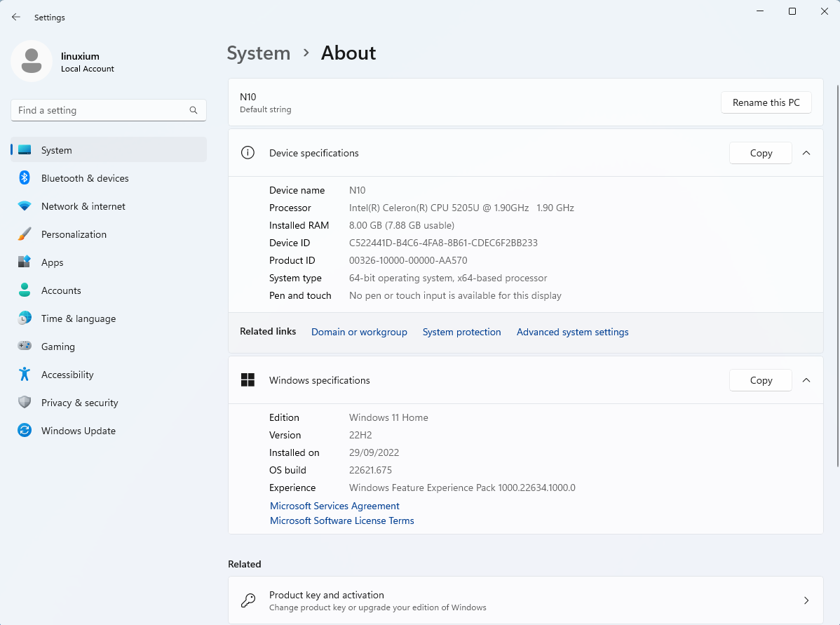Image resolution: width=840 pixels, height=625 pixels.
Task: Click the Installed RAM value 8.00 GB
Action: 402,226
